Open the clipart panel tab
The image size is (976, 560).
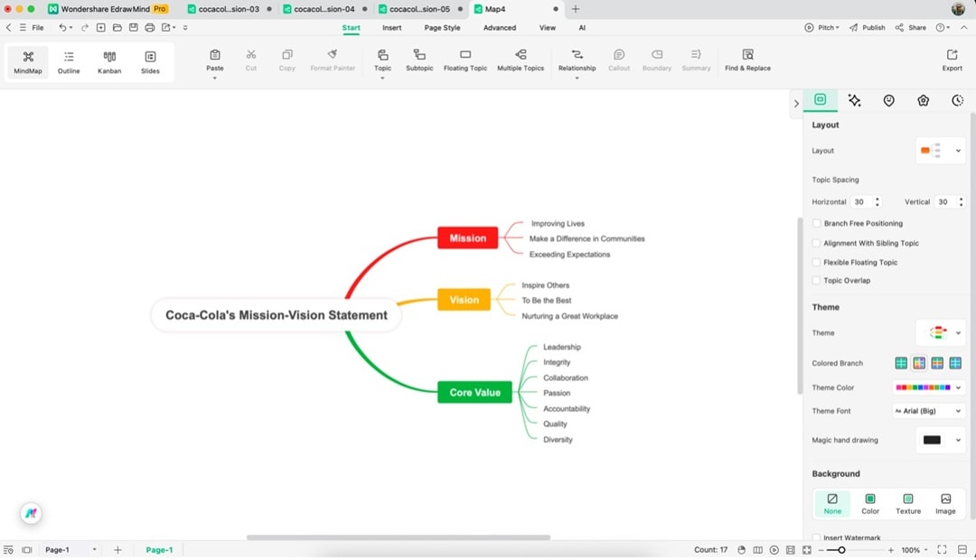[x=923, y=100]
